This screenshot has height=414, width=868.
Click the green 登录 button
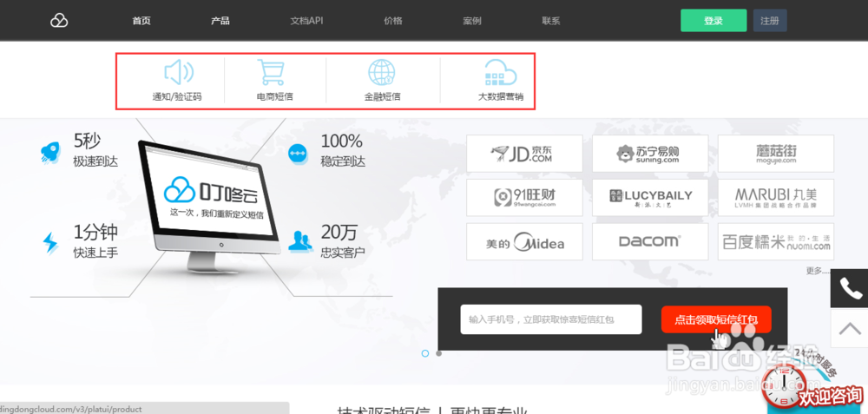713,21
